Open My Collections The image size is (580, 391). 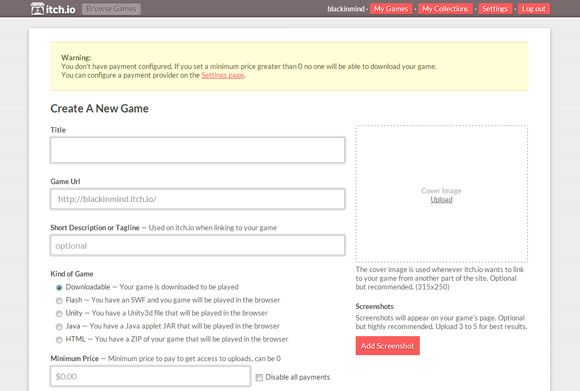tap(445, 9)
